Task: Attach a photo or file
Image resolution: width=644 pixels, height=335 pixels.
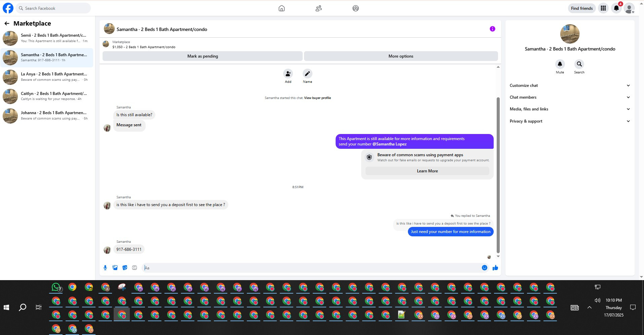Action: pyautogui.click(x=115, y=268)
